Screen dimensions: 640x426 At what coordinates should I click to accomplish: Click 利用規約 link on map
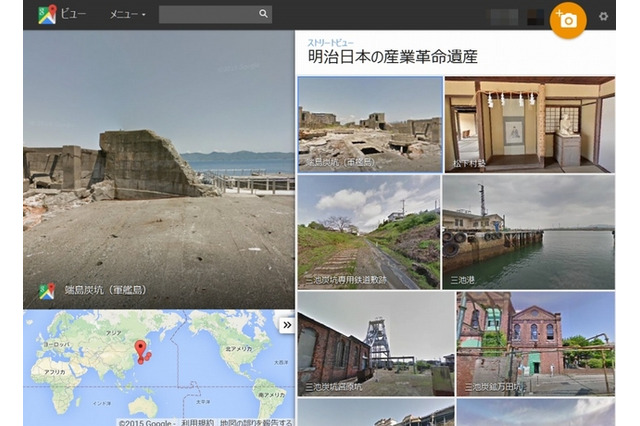pyautogui.click(x=197, y=422)
